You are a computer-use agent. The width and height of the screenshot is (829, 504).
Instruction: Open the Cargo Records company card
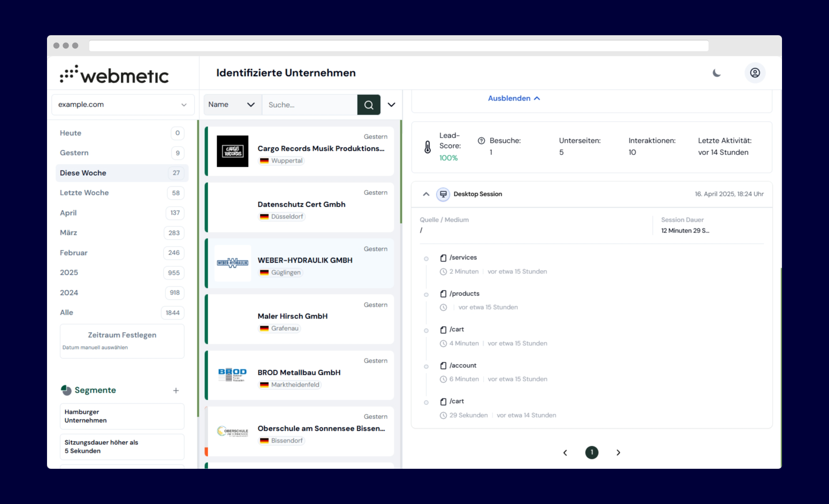coord(299,151)
